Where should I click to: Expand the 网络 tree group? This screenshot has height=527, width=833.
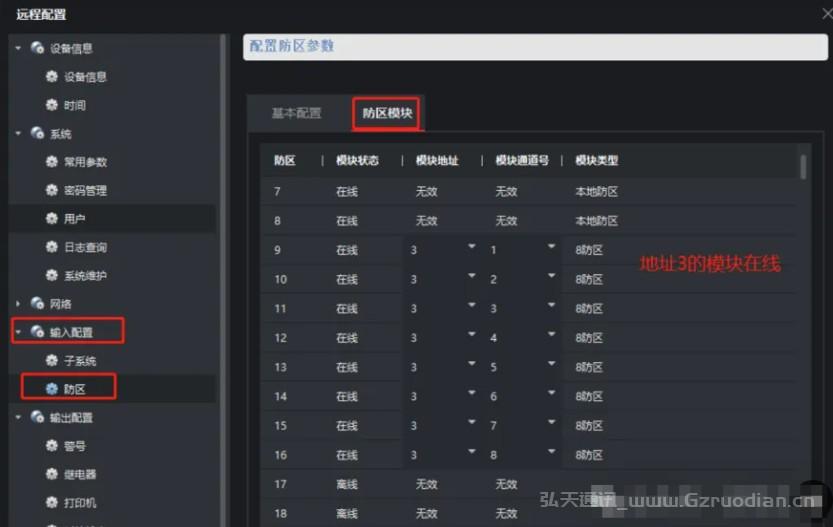pyautogui.click(x=18, y=303)
